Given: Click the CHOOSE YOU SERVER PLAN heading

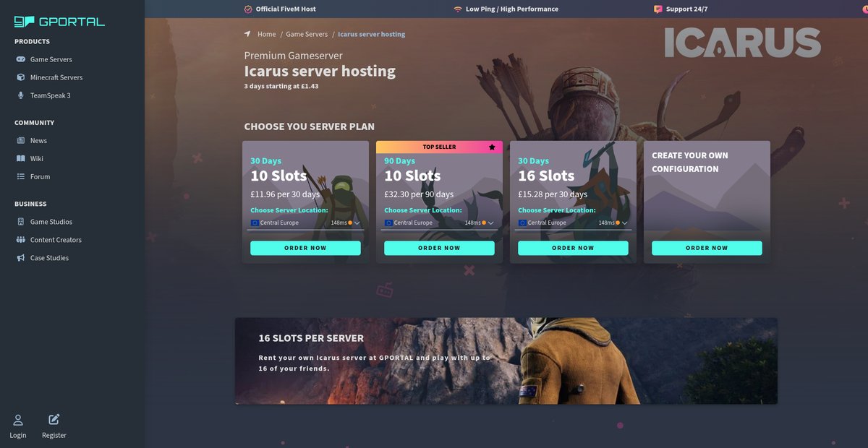Looking at the screenshot, I should point(310,126).
